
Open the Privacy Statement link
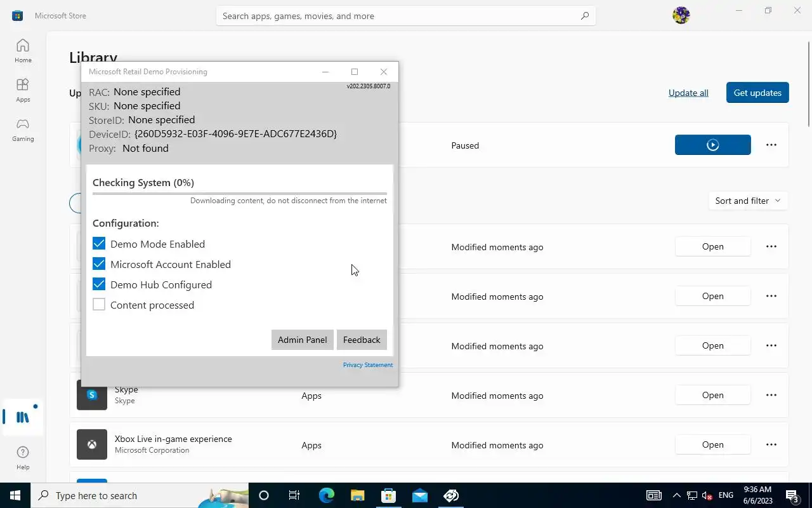tap(368, 365)
